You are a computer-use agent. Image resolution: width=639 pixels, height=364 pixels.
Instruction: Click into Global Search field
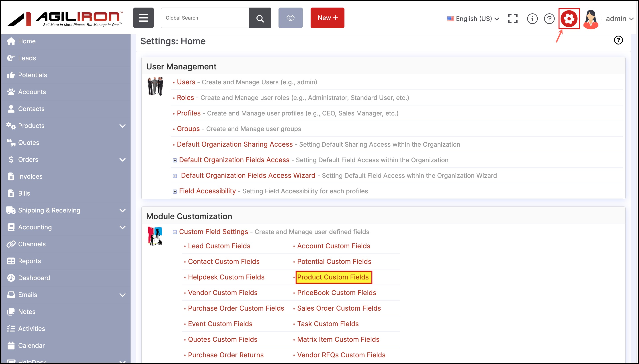click(x=205, y=18)
